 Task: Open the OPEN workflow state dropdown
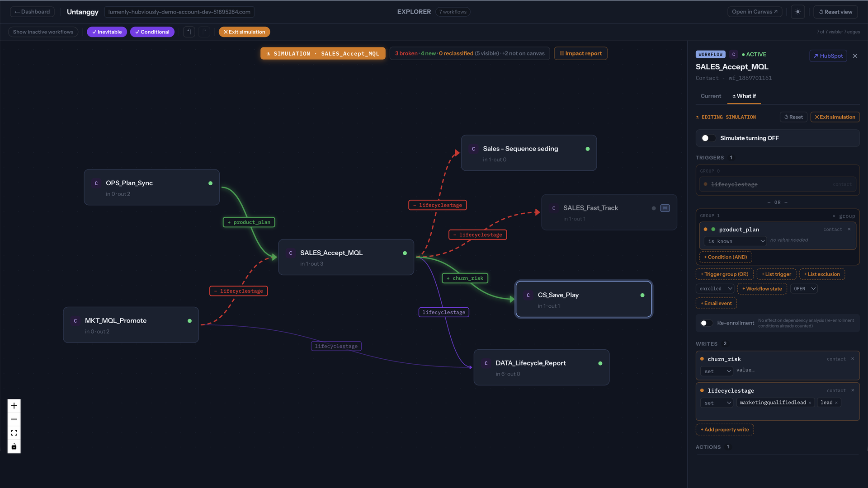pyautogui.click(x=804, y=289)
